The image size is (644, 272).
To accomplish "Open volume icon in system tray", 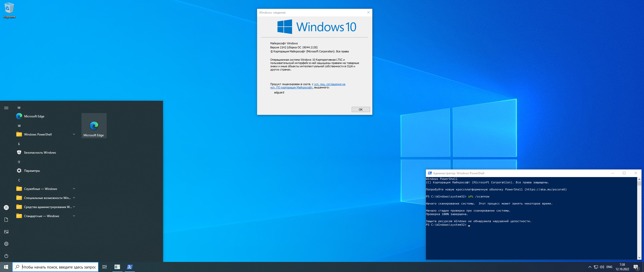I will tap(602, 267).
